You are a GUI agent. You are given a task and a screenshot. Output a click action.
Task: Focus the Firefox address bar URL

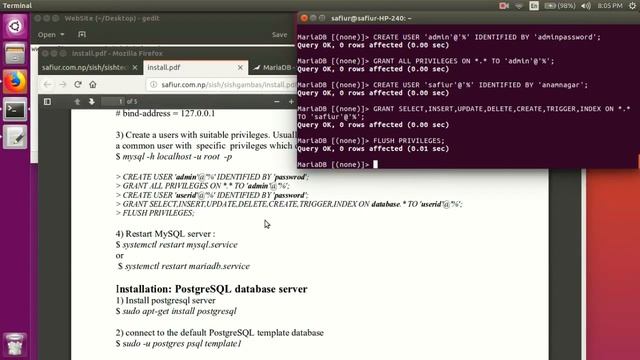coord(228,84)
